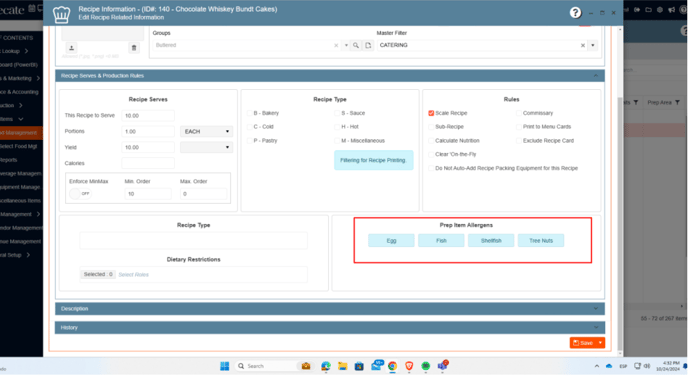The image size is (688, 379).
Task: Check the C - Cold recipe type
Action: [x=249, y=127]
